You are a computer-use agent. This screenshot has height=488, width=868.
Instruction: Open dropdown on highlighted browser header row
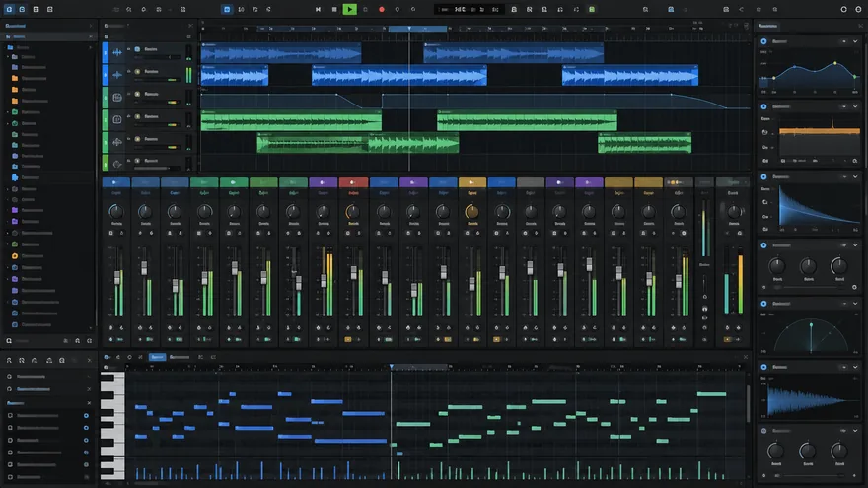point(90,36)
